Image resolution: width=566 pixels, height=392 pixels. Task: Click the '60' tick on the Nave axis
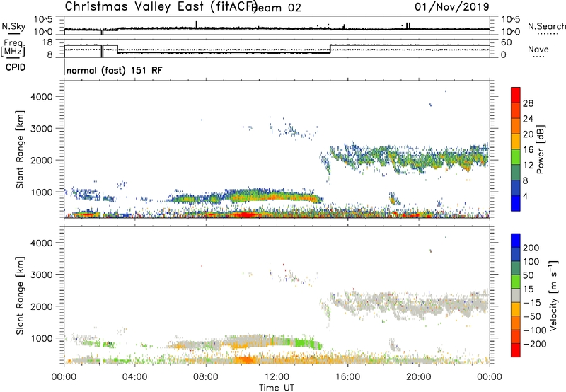(x=507, y=42)
